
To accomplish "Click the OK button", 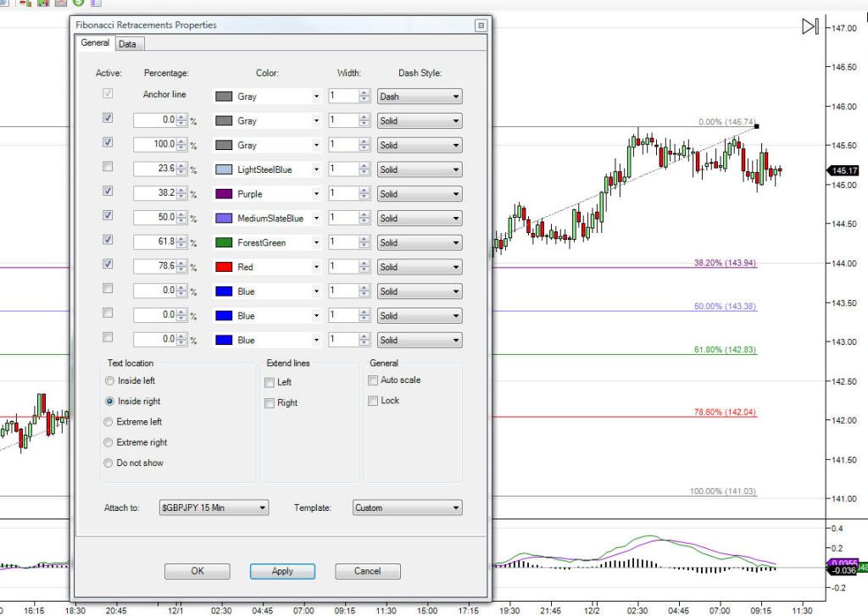I will 198,571.
